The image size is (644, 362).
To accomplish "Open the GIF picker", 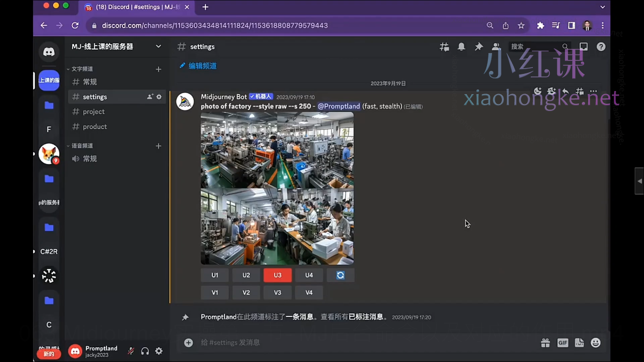I will (x=562, y=342).
